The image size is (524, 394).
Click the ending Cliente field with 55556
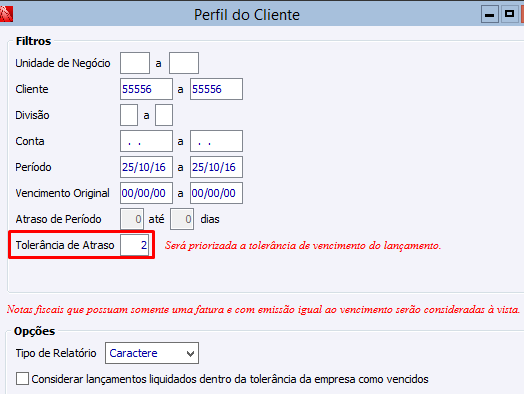(217, 89)
